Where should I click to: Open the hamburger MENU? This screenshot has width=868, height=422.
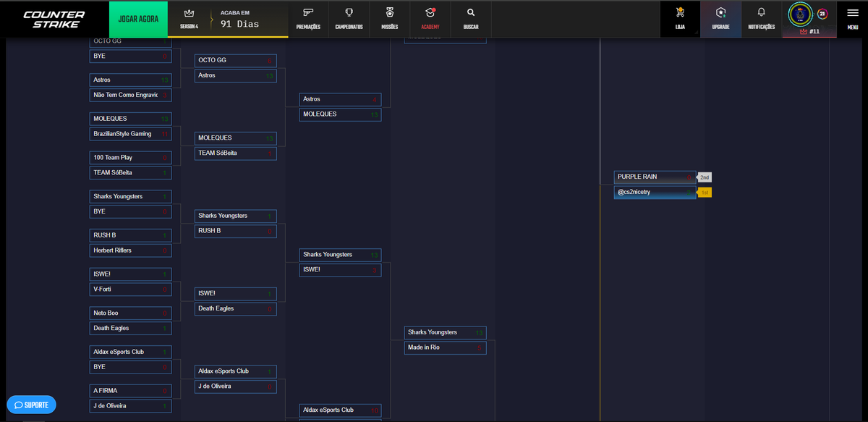[x=853, y=19]
